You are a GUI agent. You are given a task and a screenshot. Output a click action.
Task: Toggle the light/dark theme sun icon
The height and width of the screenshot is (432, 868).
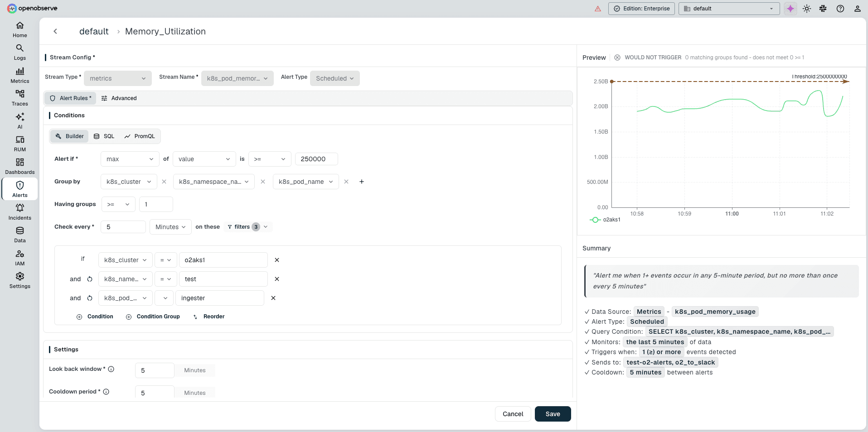coord(807,9)
